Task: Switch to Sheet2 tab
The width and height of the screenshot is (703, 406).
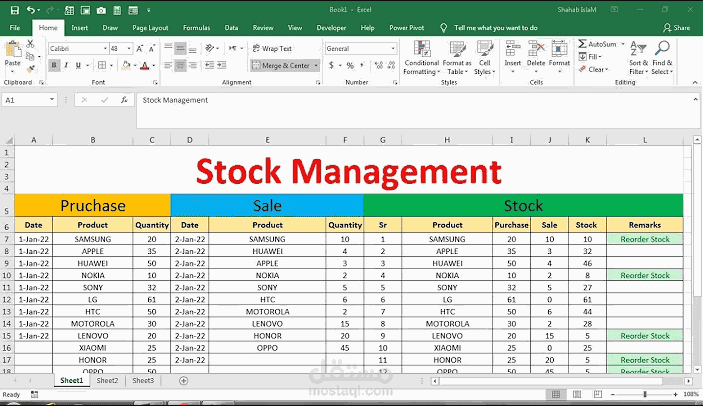Action: click(107, 380)
